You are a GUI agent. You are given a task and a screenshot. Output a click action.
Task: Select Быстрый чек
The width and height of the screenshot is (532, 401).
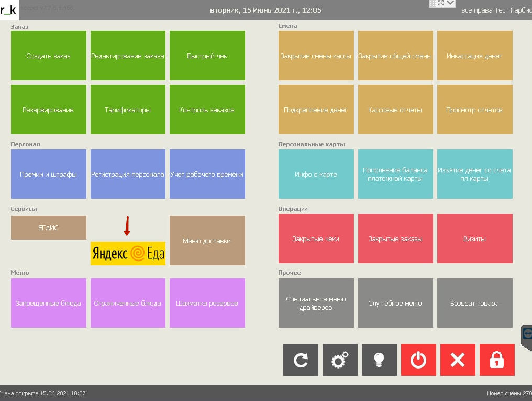(207, 56)
